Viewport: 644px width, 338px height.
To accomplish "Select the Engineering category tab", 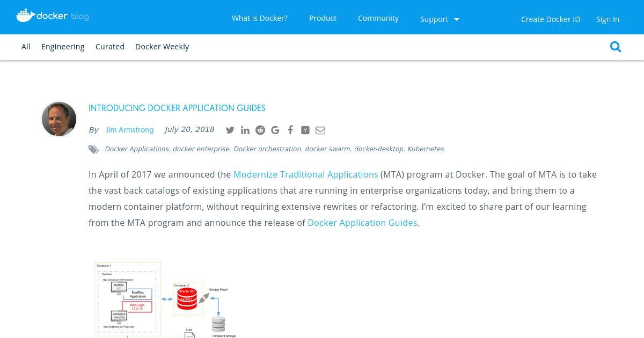I will click(x=63, y=47).
